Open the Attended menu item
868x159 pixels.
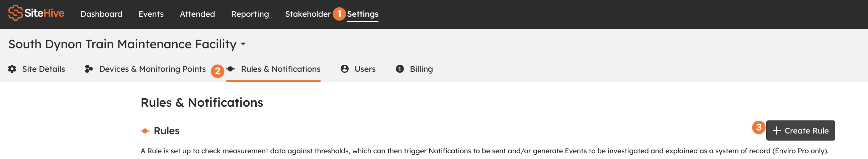(197, 14)
